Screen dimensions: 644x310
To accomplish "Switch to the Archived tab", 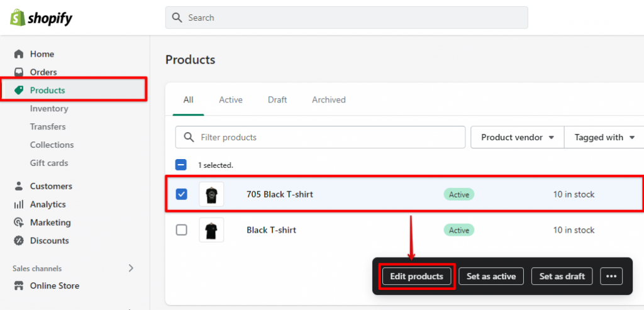I will pos(329,100).
